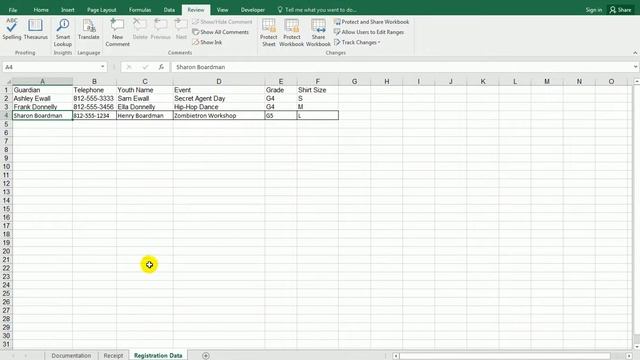Click the horizontal scrollbar right arrow

pyautogui.click(x=629, y=356)
